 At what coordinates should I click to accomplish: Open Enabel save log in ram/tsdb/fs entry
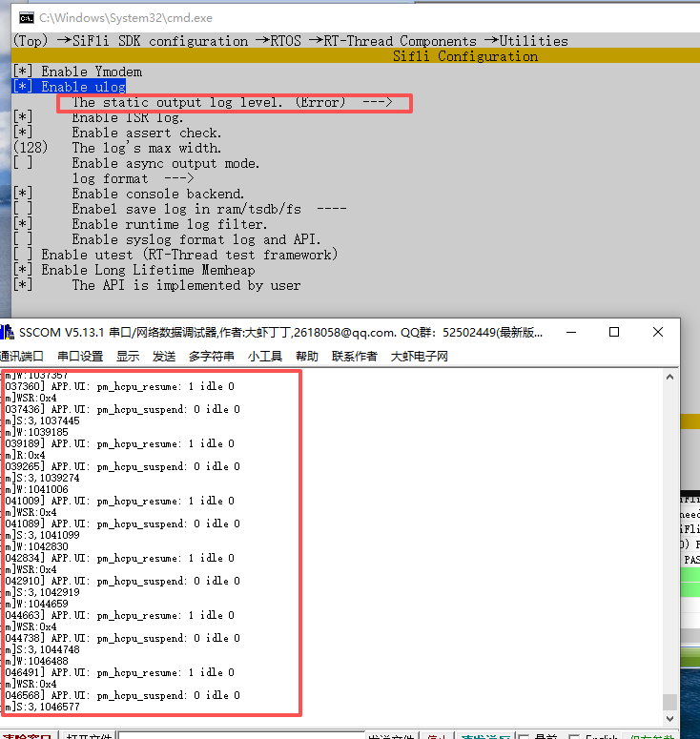208,209
